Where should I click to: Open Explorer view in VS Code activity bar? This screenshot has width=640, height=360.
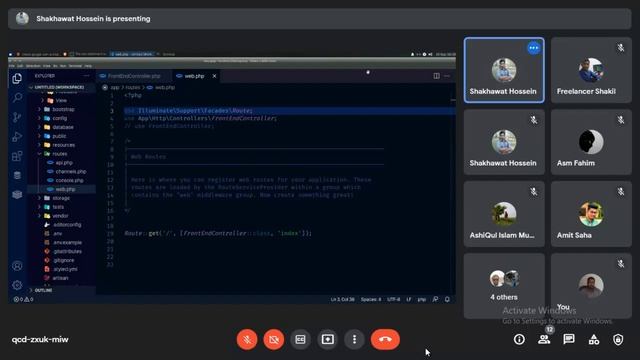click(17, 78)
